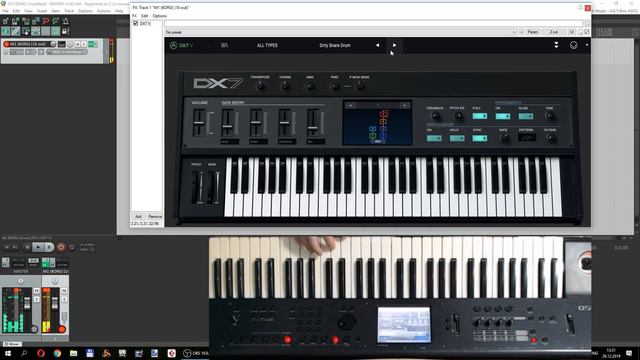Open the Dirty Snare Drum preset name list
The height and width of the screenshot is (360, 640).
(x=335, y=45)
